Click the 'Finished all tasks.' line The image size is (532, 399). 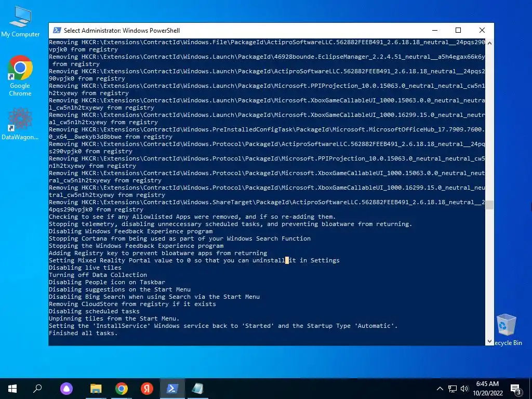click(x=83, y=333)
